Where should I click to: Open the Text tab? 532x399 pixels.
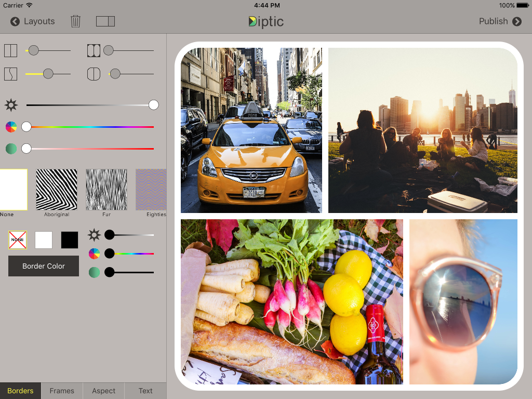click(145, 391)
